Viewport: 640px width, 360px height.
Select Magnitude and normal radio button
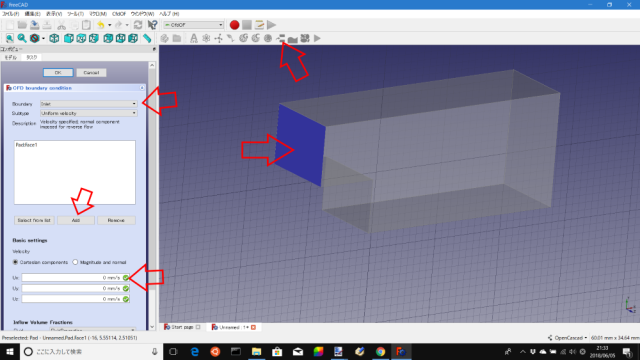[x=75, y=262]
